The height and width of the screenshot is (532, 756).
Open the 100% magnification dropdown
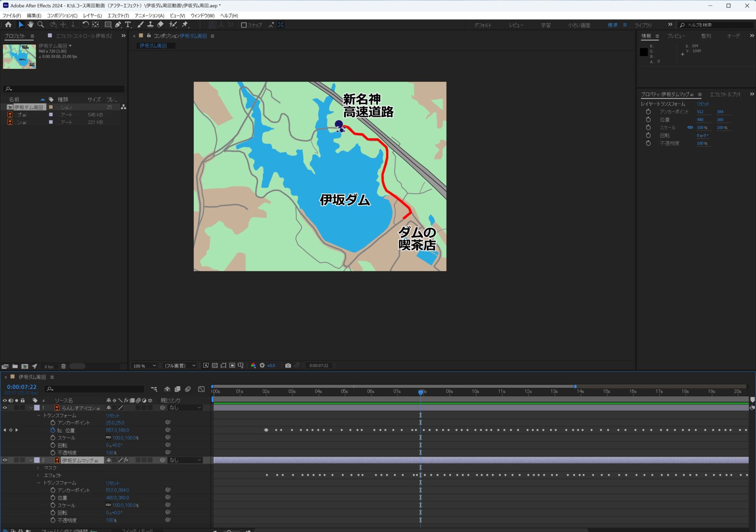(x=145, y=366)
